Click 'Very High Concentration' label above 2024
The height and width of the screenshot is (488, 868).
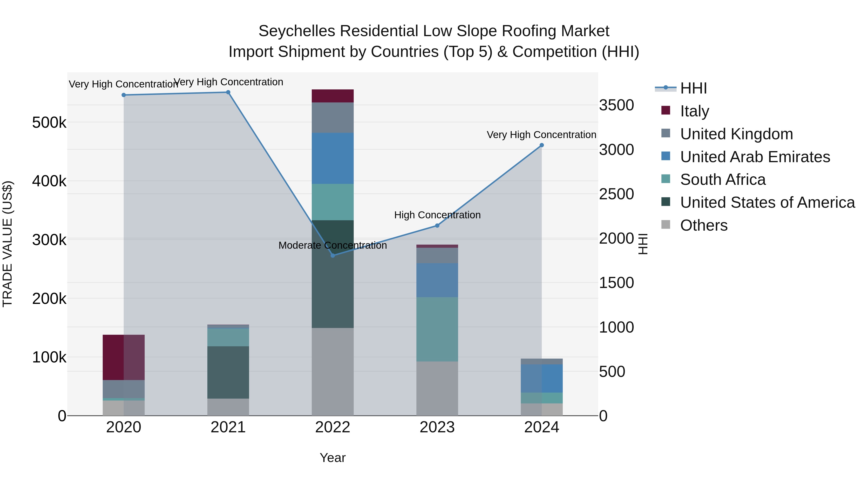[x=542, y=135]
